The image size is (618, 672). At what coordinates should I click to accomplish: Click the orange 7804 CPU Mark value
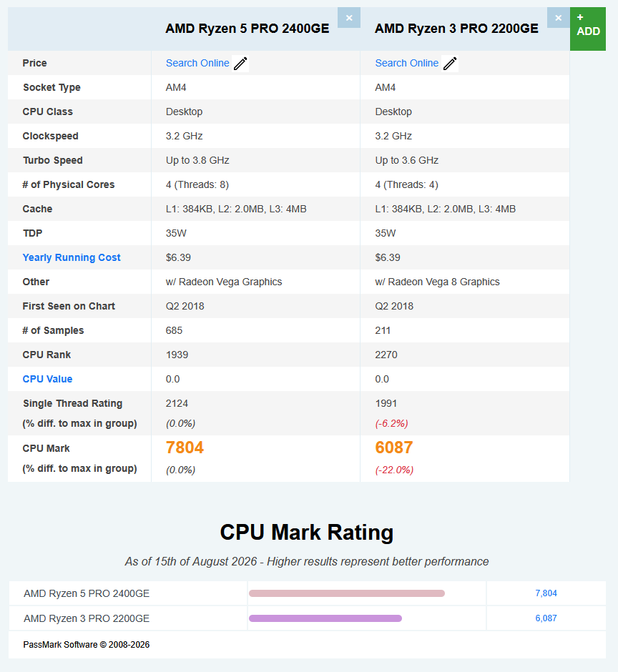click(185, 448)
